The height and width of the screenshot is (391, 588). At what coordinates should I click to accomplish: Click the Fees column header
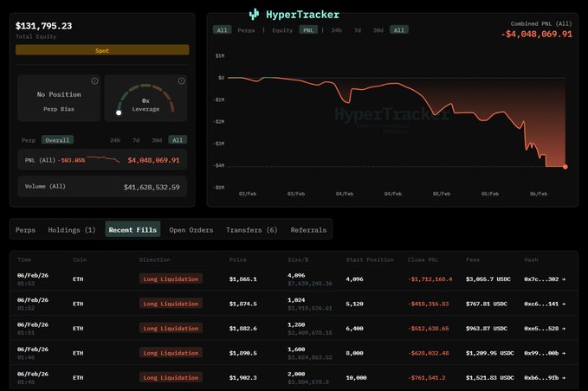coord(473,260)
